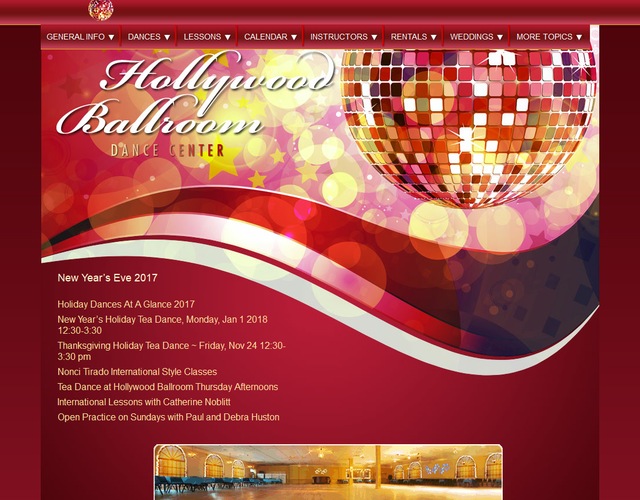Image resolution: width=640 pixels, height=500 pixels.
Task: Click the large disco ball banner image
Action: (x=469, y=129)
